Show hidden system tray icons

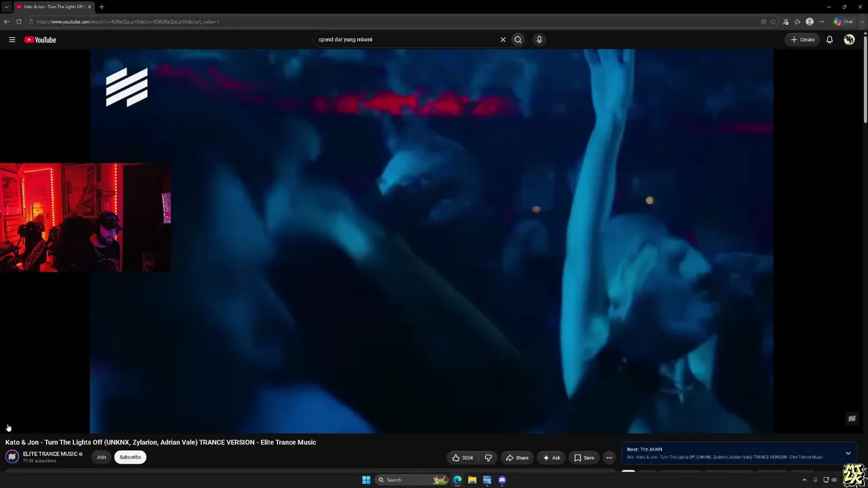coord(804,480)
